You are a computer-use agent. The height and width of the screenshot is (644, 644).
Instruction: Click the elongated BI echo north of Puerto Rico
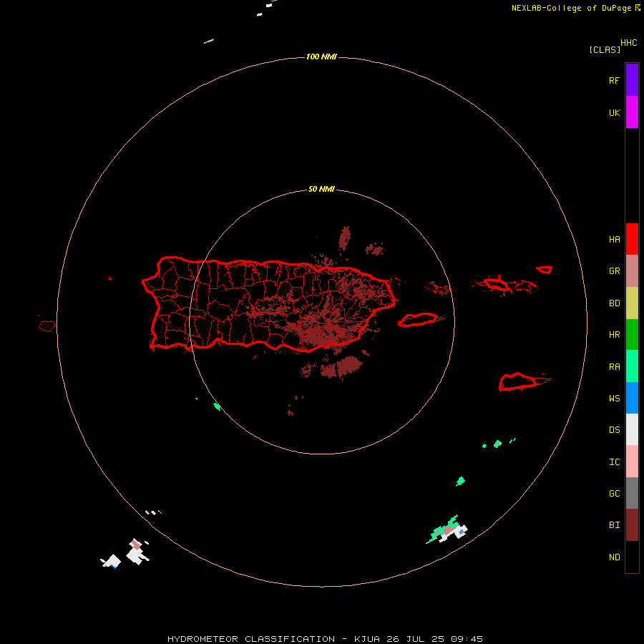coord(344,238)
